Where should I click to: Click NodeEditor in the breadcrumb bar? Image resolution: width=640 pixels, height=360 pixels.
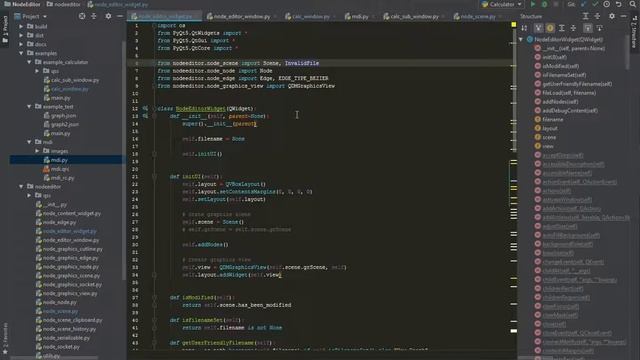[x=22, y=4]
